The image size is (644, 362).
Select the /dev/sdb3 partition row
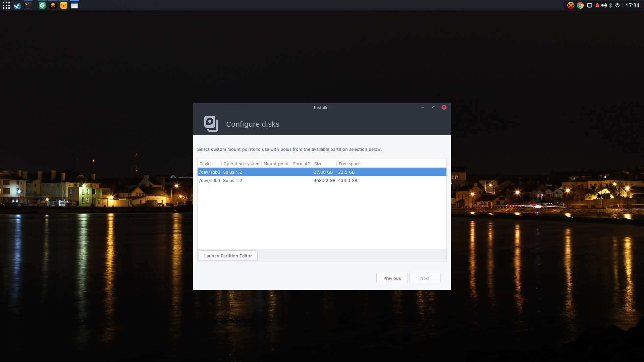pyautogui.click(x=322, y=180)
